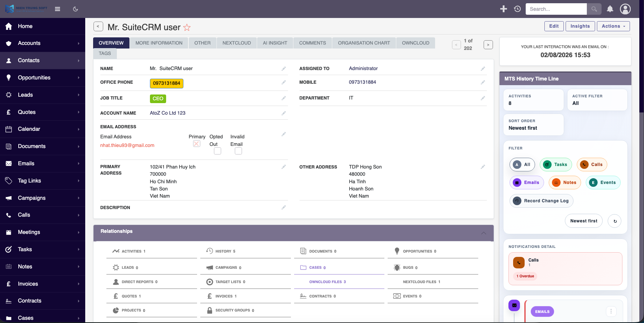The image size is (644, 323).
Task: Filter timeline by Calls
Action: coord(592,165)
